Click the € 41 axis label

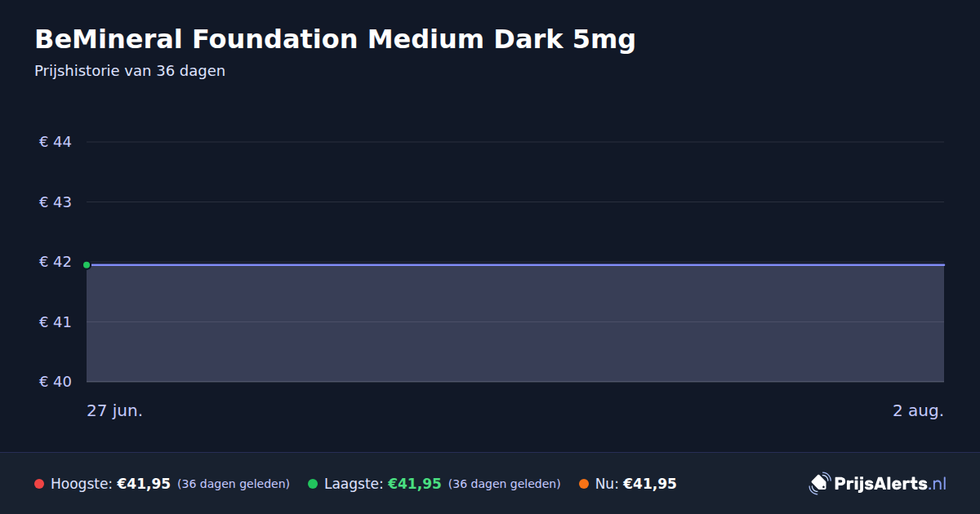[x=56, y=321]
